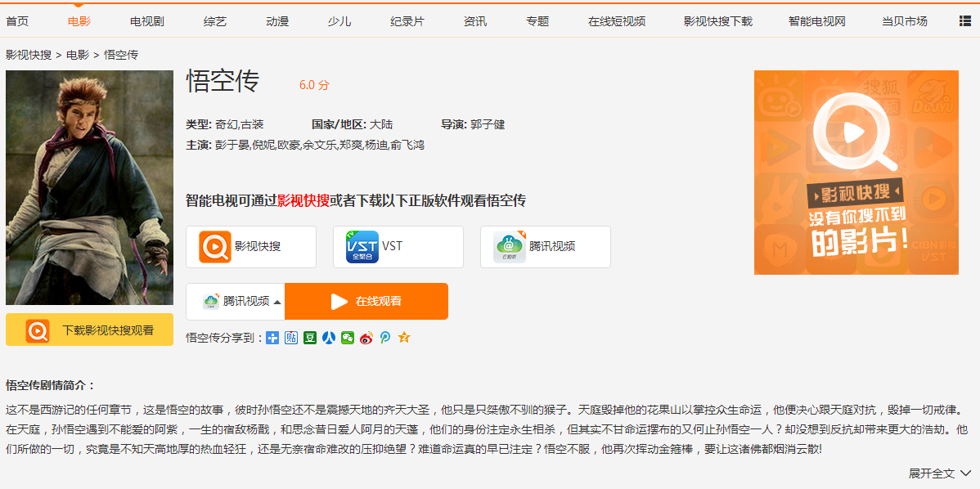Open the 少儿 navigation tab

pyautogui.click(x=339, y=22)
